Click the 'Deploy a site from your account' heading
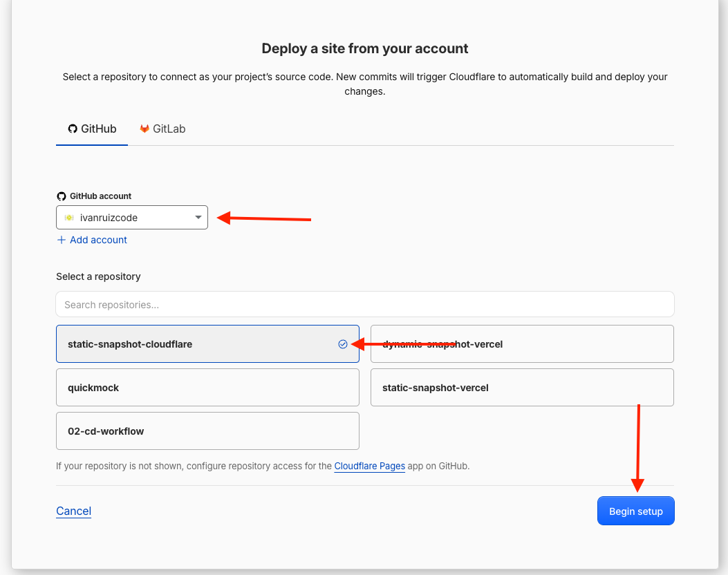 point(365,48)
